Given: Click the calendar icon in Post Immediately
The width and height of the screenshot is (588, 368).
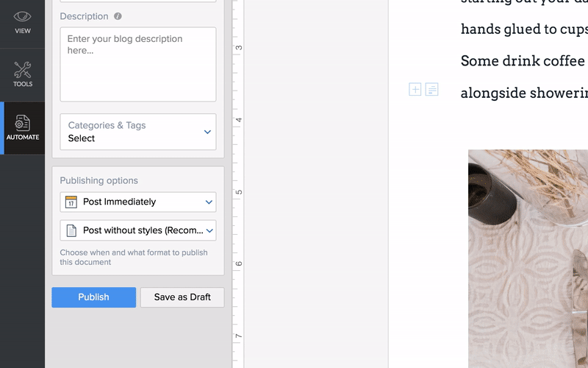Looking at the screenshot, I should tap(71, 202).
